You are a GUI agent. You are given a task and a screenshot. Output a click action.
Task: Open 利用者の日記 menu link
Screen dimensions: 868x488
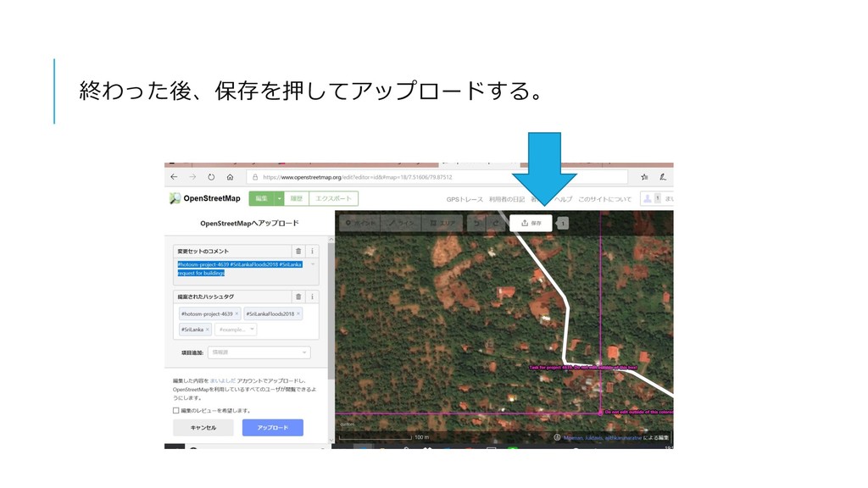coord(507,199)
